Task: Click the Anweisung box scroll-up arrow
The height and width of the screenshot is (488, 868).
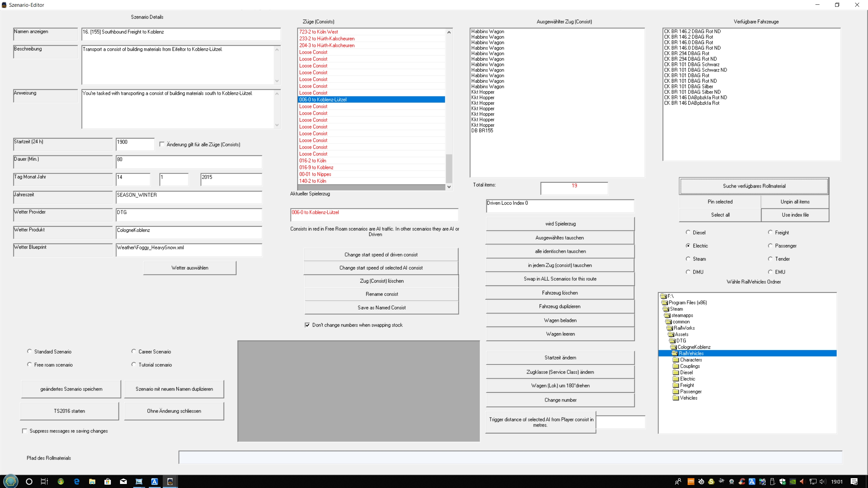Action: 277,94
